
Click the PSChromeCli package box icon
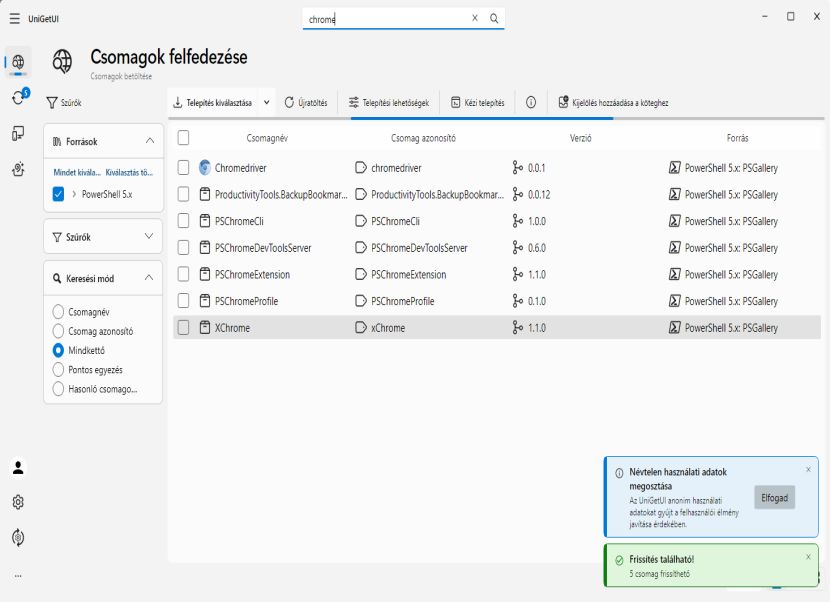pyautogui.click(x=205, y=221)
